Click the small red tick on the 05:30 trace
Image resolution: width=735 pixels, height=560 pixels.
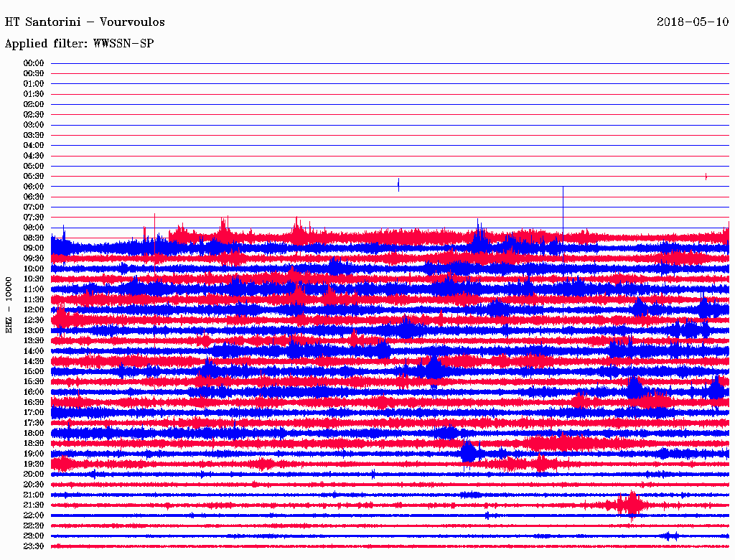click(x=706, y=176)
